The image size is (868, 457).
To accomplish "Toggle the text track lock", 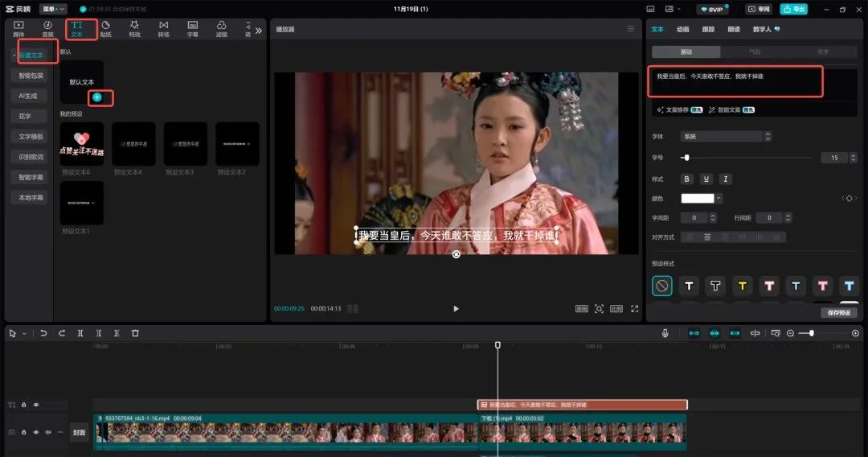I will pyautogui.click(x=24, y=405).
